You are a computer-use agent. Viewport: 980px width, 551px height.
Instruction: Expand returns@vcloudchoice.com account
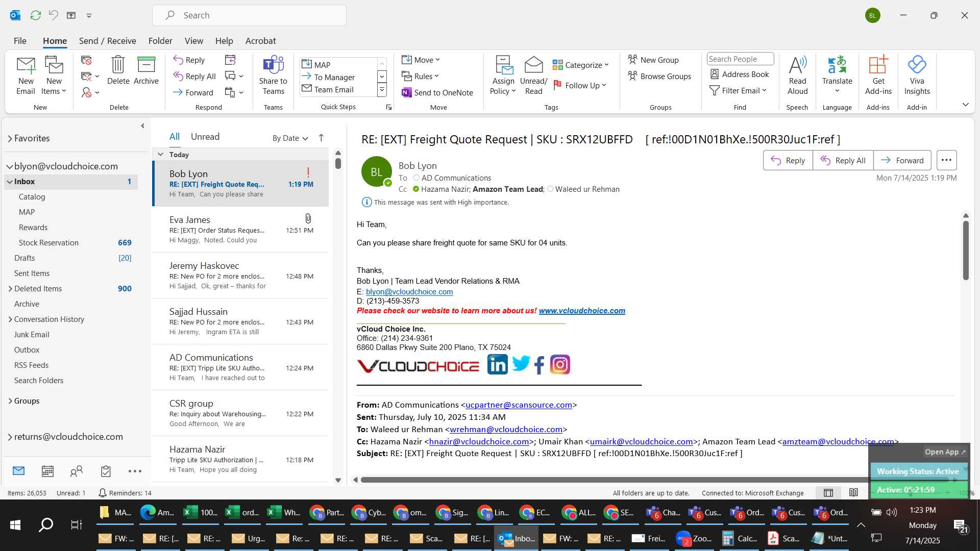pos(10,437)
